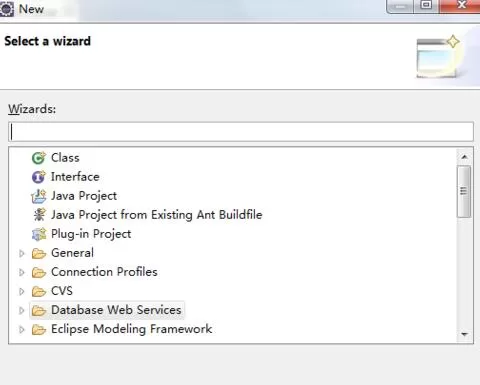Expand the General category
The image size is (480, 385).
point(22,253)
